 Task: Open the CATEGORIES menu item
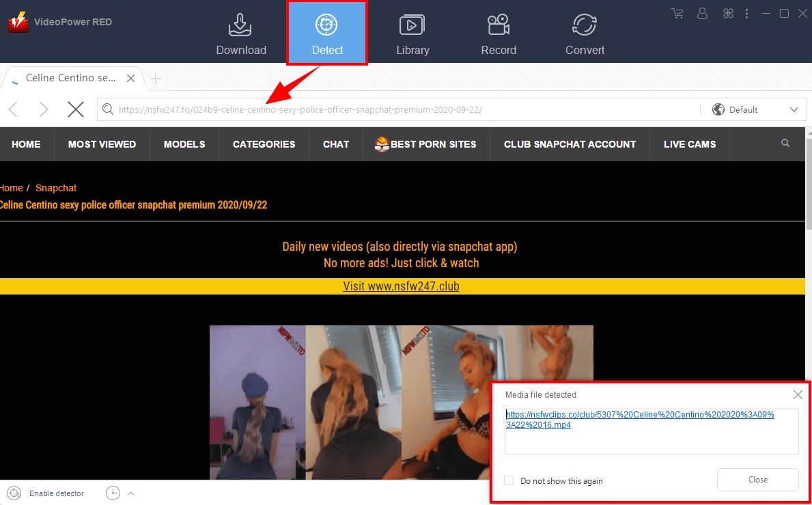[264, 144]
